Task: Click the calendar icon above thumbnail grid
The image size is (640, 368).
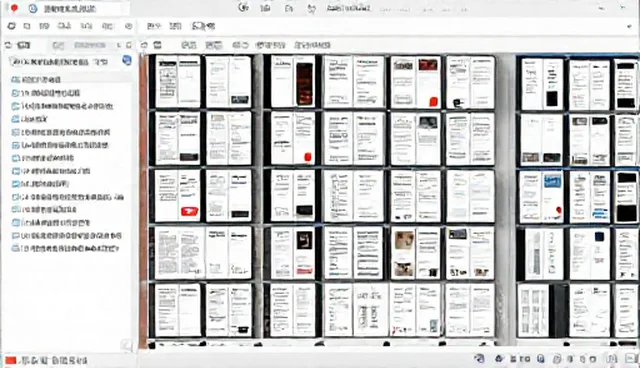Action: (157, 45)
